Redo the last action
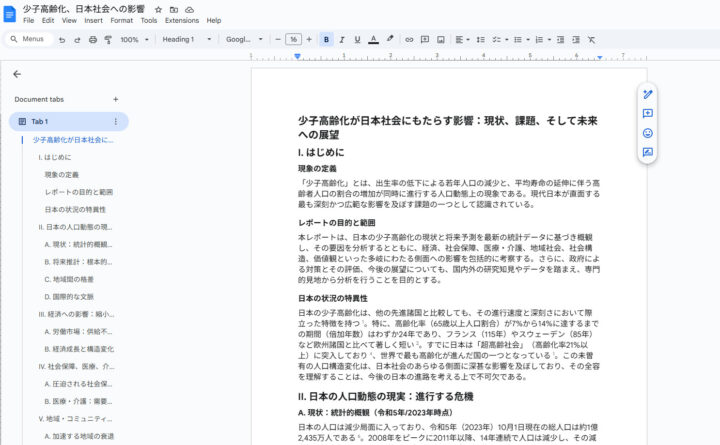This screenshot has width=720, height=445. (x=77, y=40)
